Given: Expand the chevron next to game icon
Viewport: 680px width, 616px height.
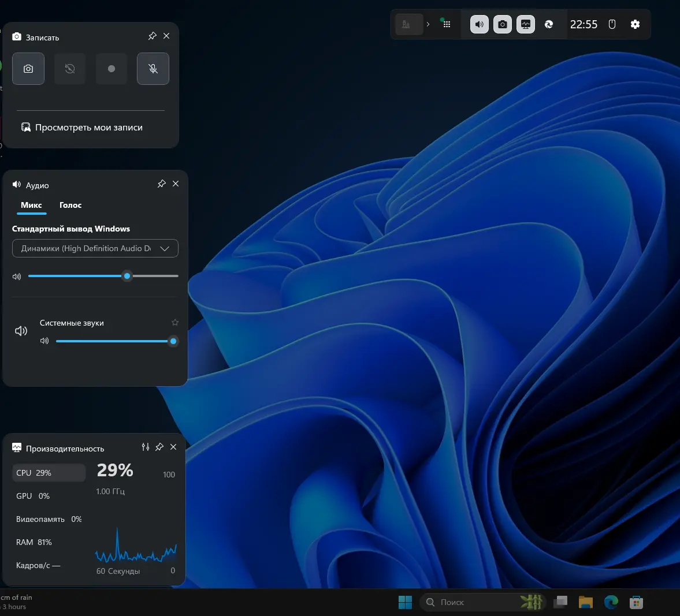Looking at the screenshot, I should coord(428,24).
